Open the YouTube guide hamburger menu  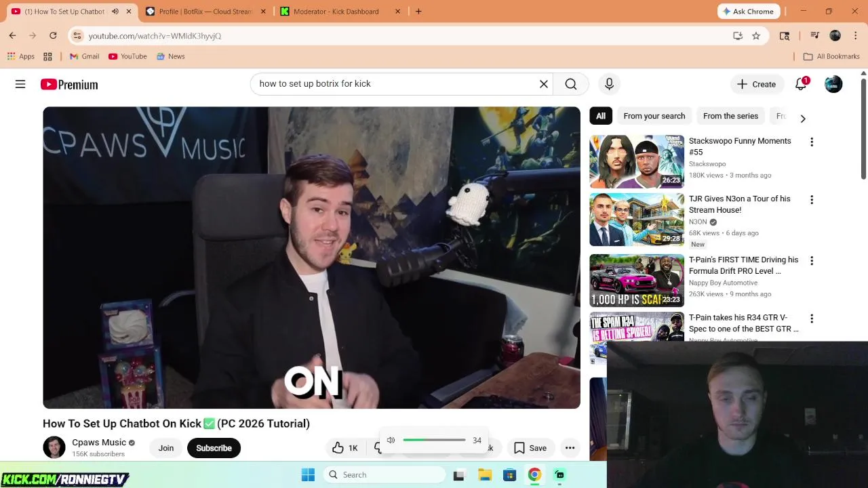20,84
